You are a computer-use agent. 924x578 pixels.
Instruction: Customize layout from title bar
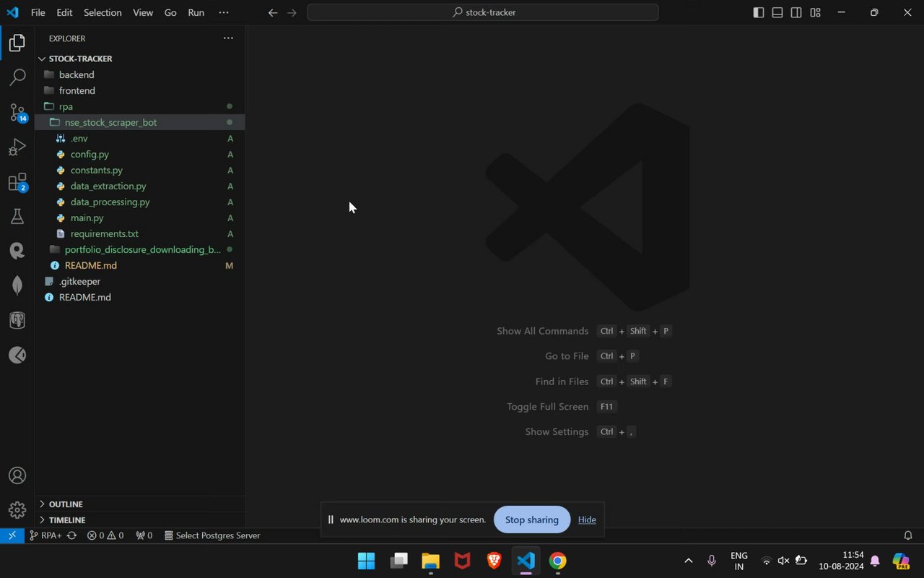tap(815, 12)
